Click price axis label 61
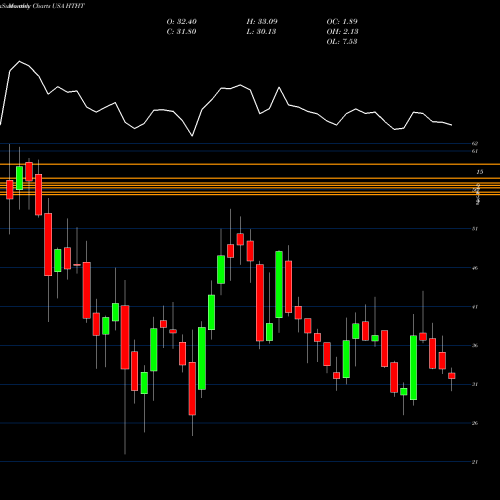 tap(475, 151)
